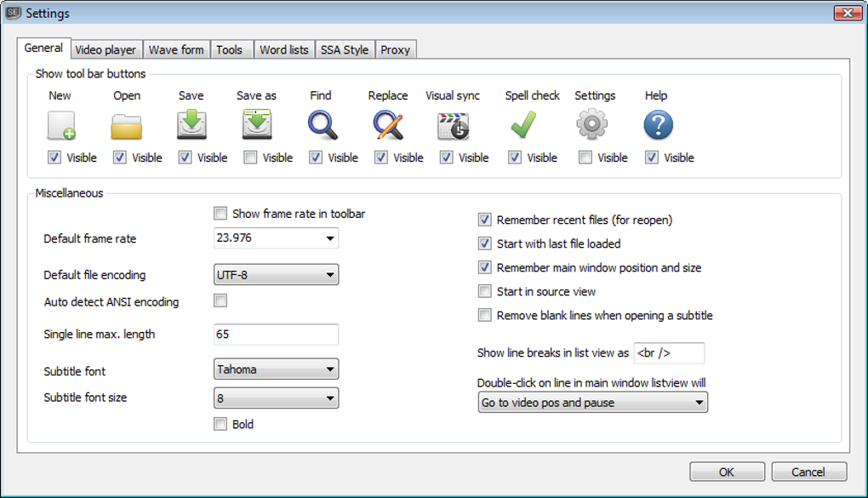Image resolution: width=868 pixels, height=498 pixels.
Task: Toggle Visible checkbox under Visual sync
Action: [x=446, y=157]
